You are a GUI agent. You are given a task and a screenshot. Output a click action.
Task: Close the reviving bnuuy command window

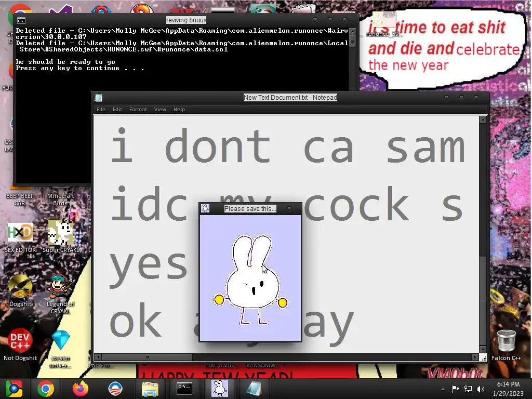point(344,20)
